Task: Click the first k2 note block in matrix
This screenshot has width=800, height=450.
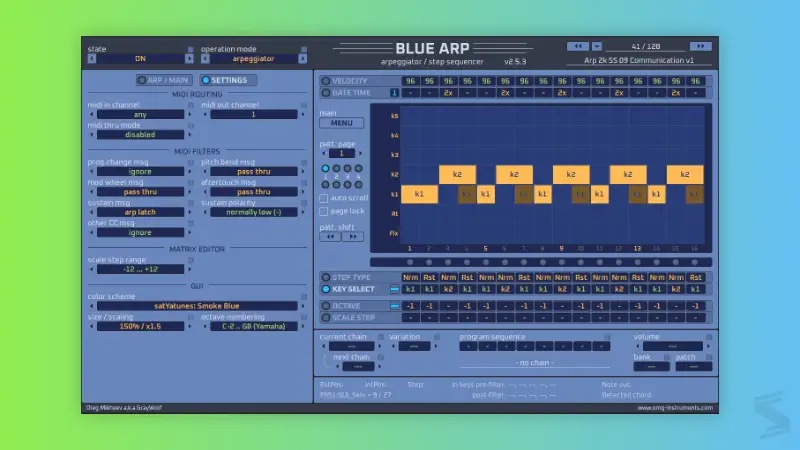Action: pyautogui.click(x=457, y=174)
